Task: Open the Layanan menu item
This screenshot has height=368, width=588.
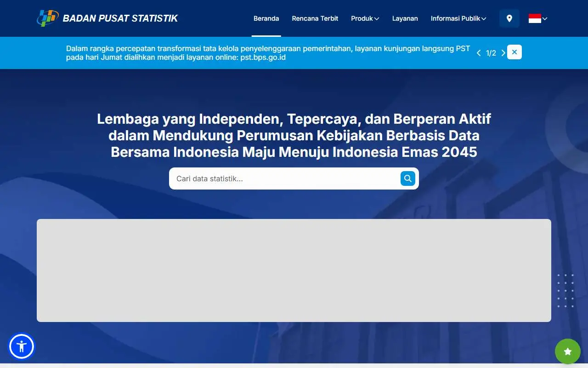Action: (x=405, y=18)
